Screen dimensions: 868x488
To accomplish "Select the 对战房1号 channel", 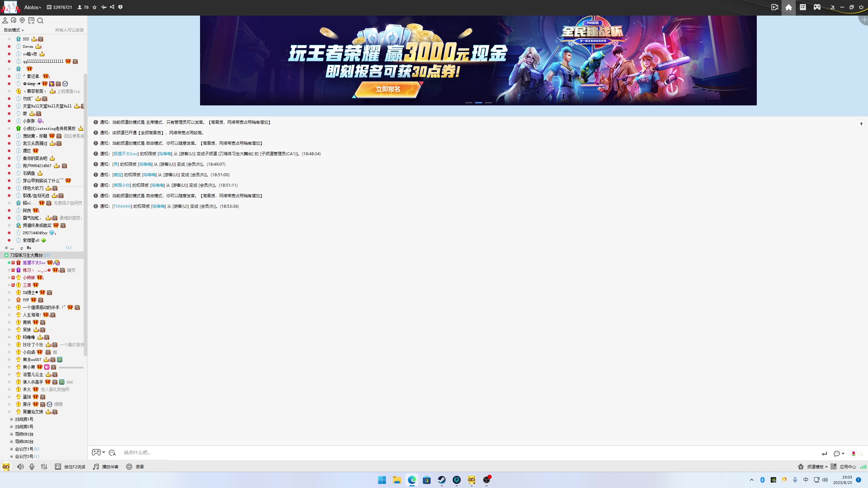I will [x=24, y=419].
